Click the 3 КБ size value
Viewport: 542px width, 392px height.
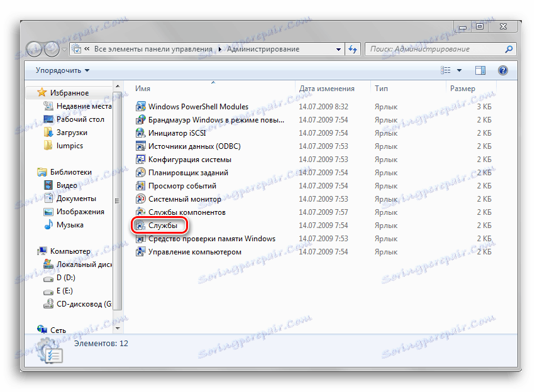pos(484,107)
